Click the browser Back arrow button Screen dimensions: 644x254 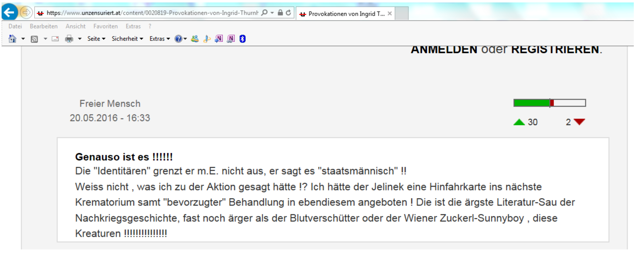click(9, 12)
